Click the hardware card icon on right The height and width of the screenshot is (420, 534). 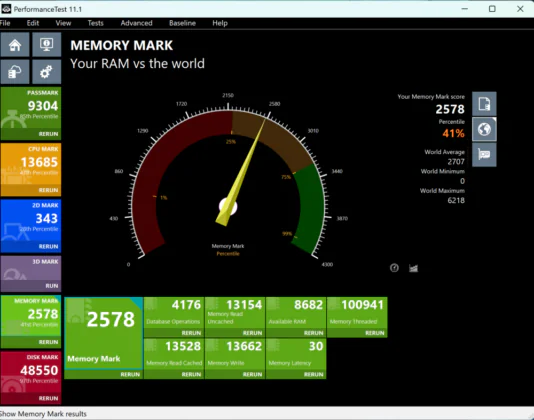pos(484,155)
